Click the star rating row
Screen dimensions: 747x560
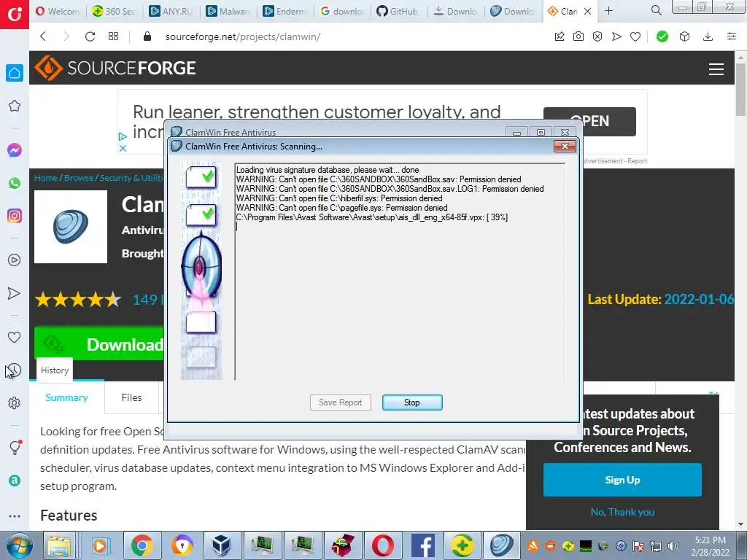point(77,300)
